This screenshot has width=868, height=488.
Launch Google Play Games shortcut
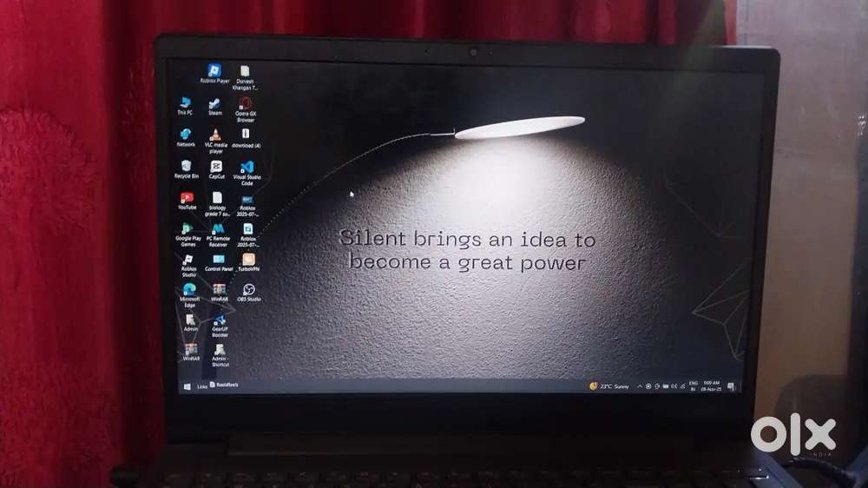click(x=187, y=234)
